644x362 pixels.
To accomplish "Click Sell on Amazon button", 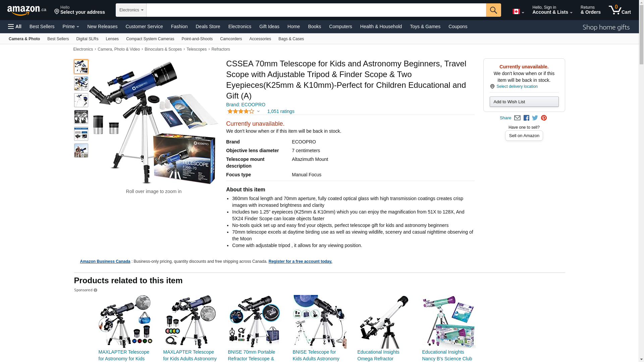I will pyautogui.click(x=524, y=136).
